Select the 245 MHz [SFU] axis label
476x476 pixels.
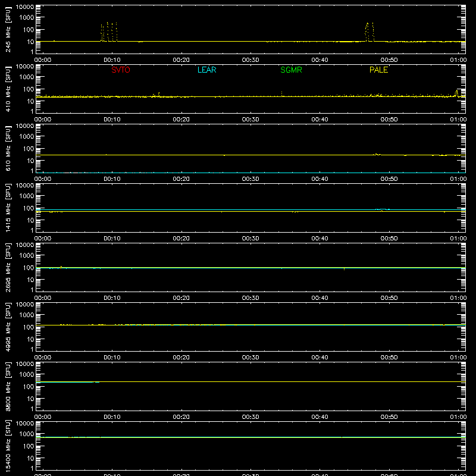[x=8, y=29]
